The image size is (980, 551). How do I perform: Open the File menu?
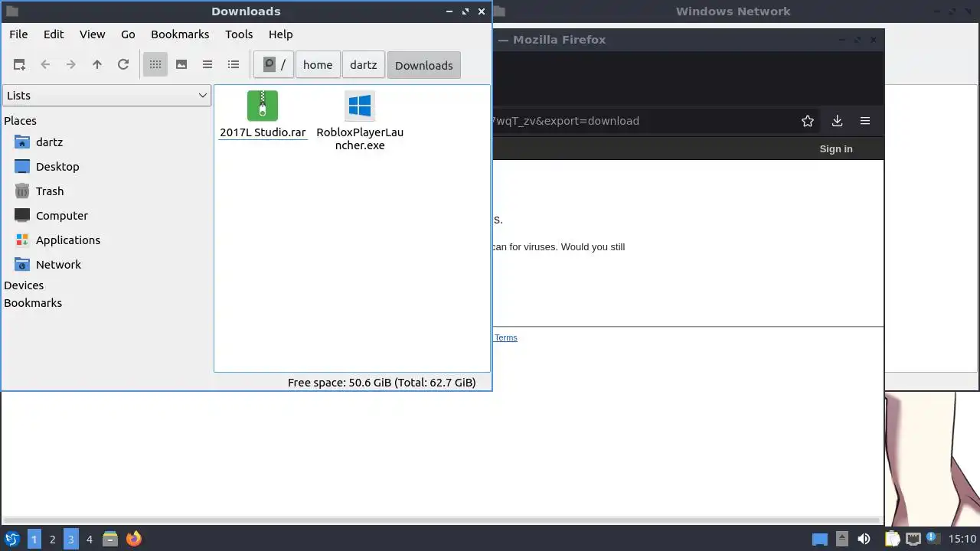pos(18,34)
